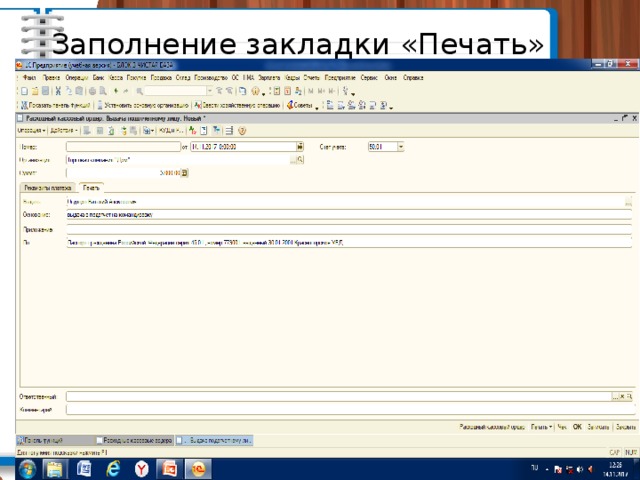Open Yandex browser from the taskbar
Viewport: 640px width, 480px height.
point(141,469)
